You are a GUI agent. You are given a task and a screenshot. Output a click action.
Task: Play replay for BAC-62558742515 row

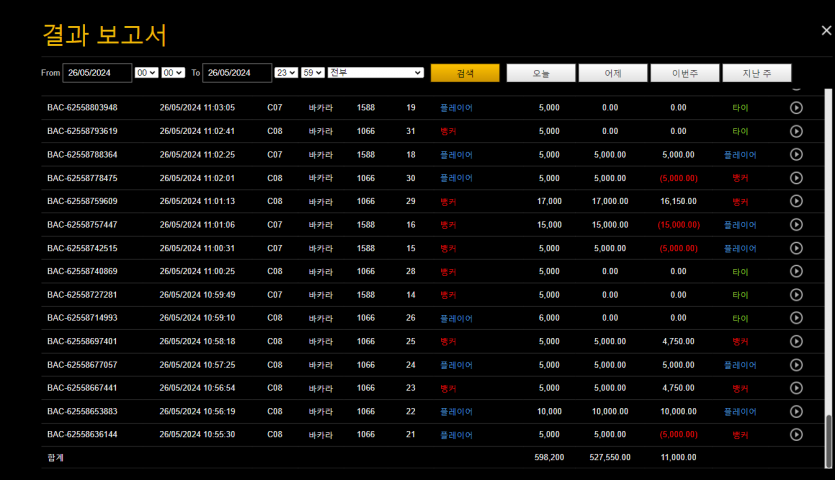click(796, 248)
